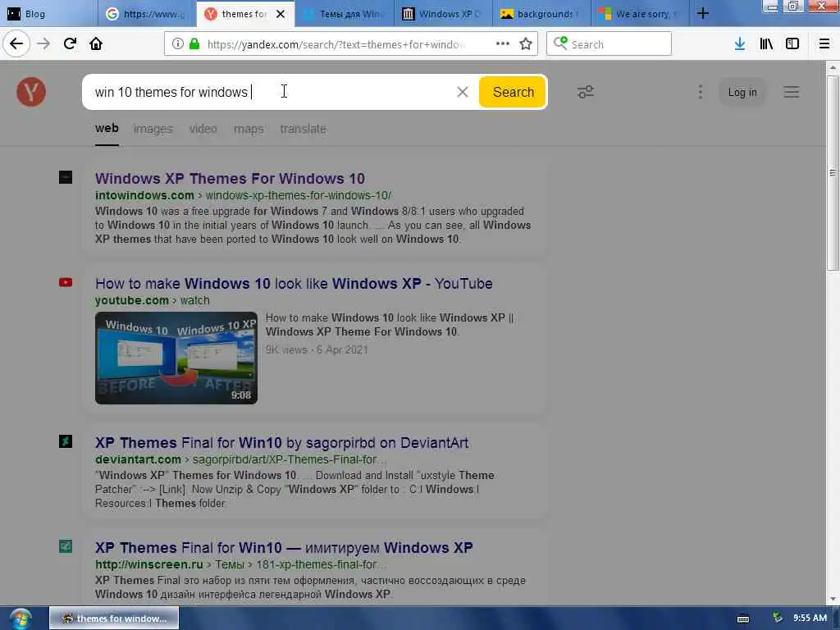
Task: Click the scrollbar up arrow
Action: tap(832, 67)
